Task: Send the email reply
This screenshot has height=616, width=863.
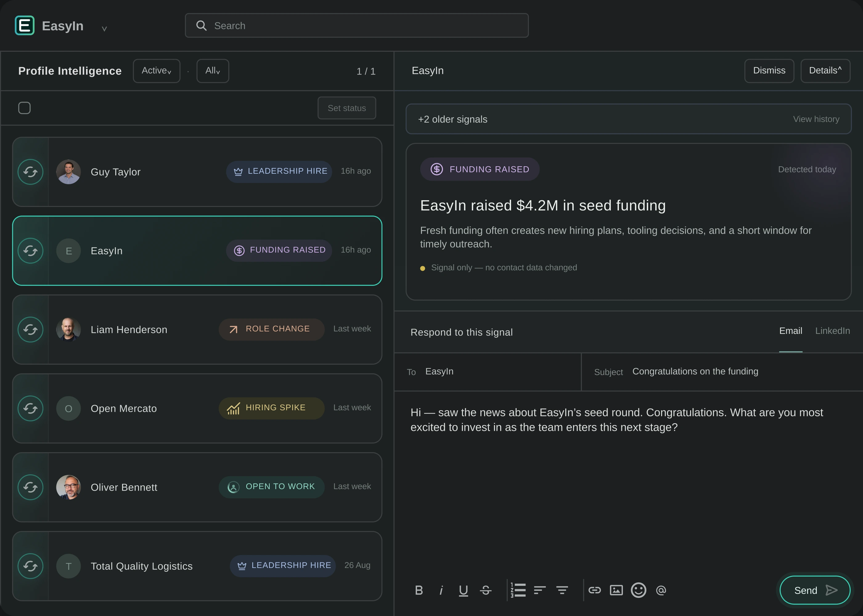Action: 815,590
